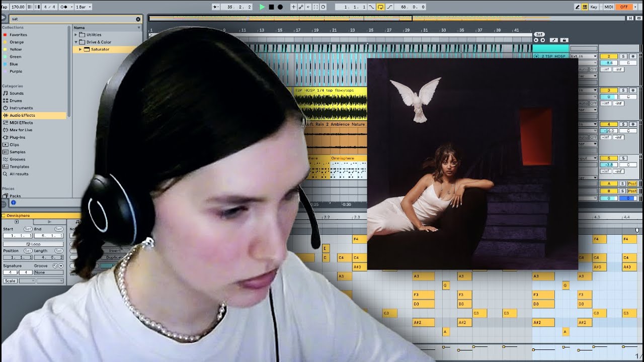Screen dimensions: 644x362
Task: Go to next locator arrow
Action: point(542,40)
